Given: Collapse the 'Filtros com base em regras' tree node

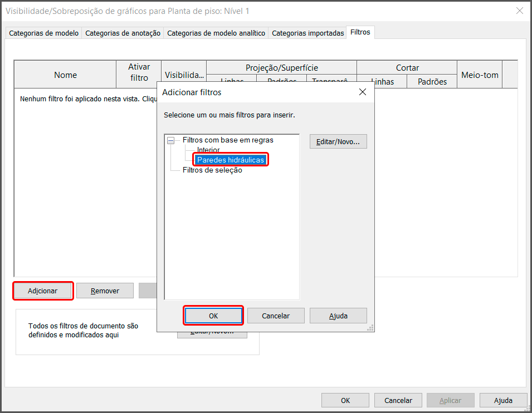Looking at the screenshot, I should pyautogui.click(x=170, y=141).
